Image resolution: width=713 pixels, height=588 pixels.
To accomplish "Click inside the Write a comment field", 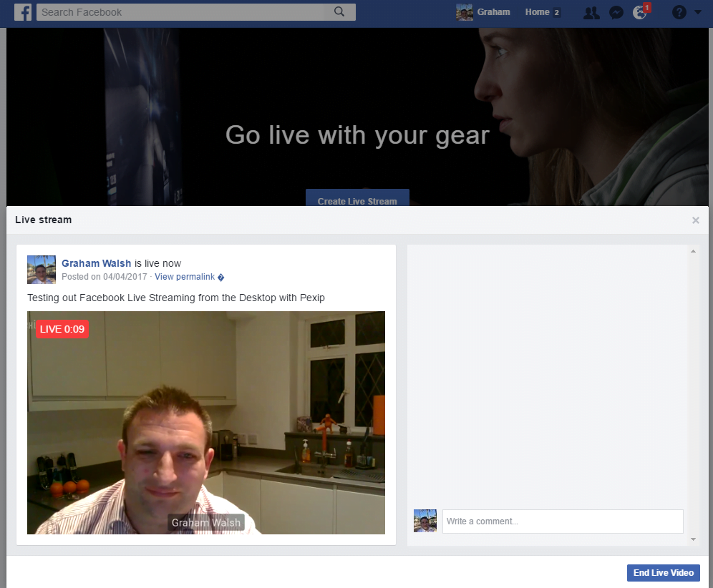I will point(563,521).
